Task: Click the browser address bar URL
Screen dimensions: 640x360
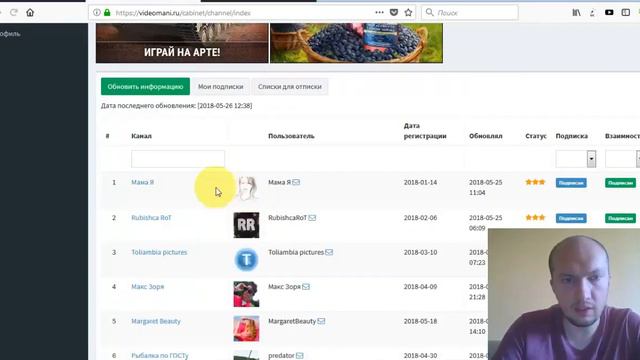Action: (183, 13)
